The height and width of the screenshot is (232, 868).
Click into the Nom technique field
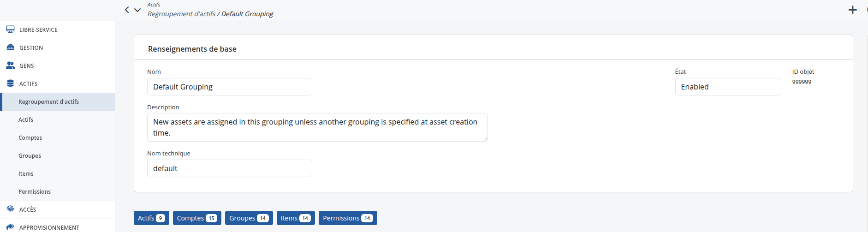click(x=230, y=168)
